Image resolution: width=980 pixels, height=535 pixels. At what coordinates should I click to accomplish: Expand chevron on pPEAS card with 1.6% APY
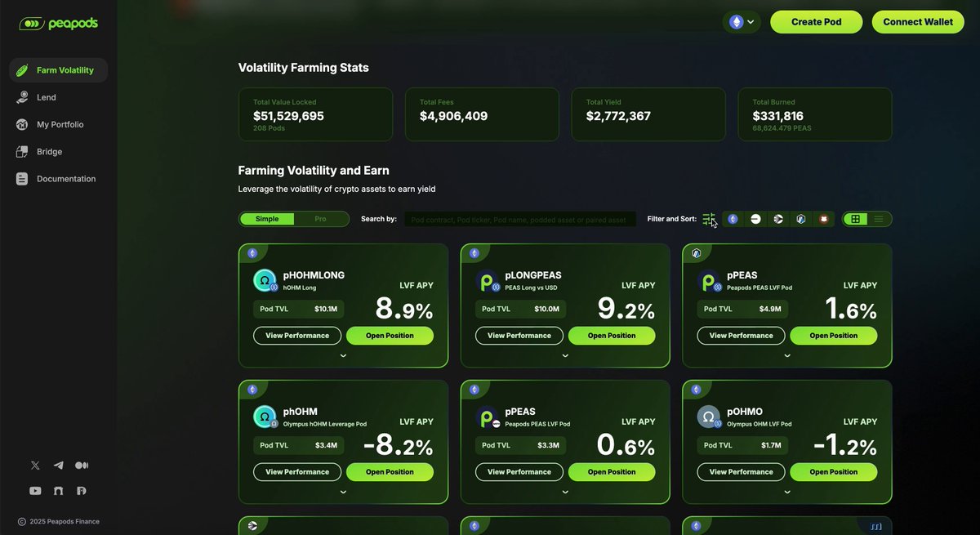point(787,356)
